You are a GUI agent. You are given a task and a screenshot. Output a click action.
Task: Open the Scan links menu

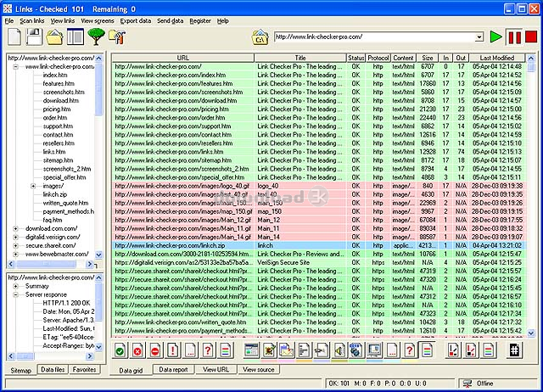[x=32, y=20]
